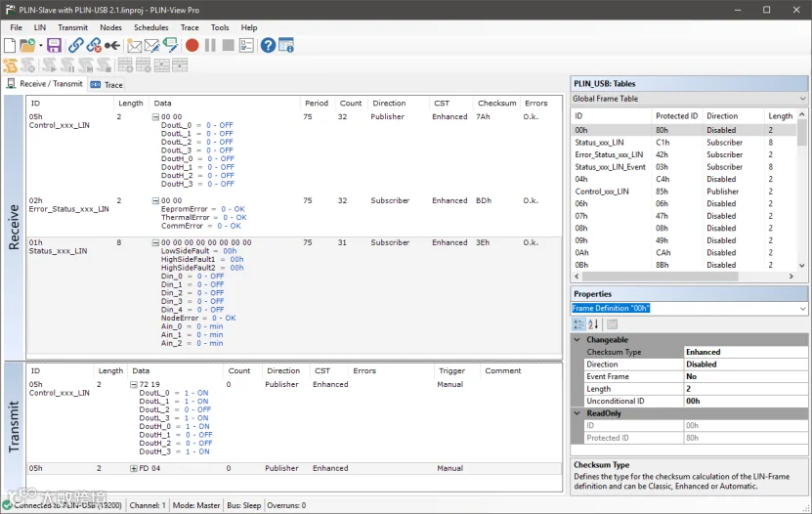Sort properties alphabetically with A-Z icon
The image size is (812, 514).
tap(592, 324)
